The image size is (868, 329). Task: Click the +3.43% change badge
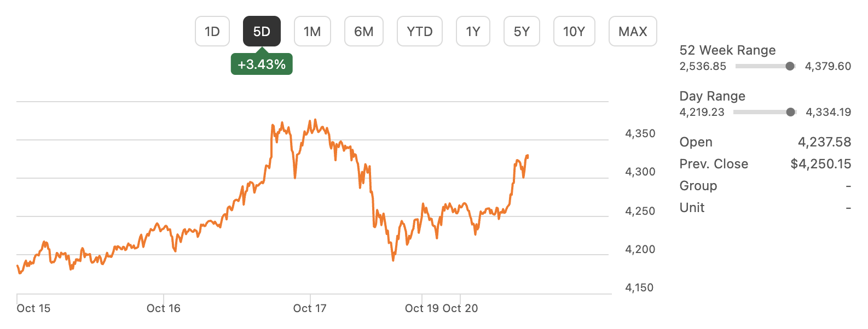pos(262,63)
